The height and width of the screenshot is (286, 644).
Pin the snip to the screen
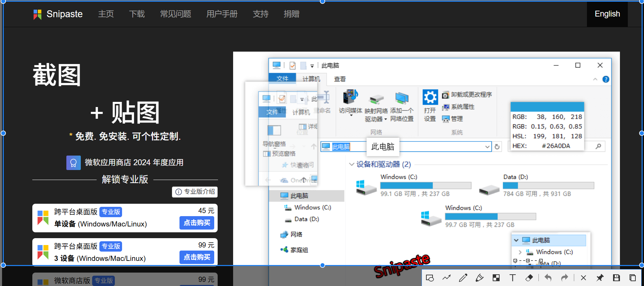(x=600, y=278)
